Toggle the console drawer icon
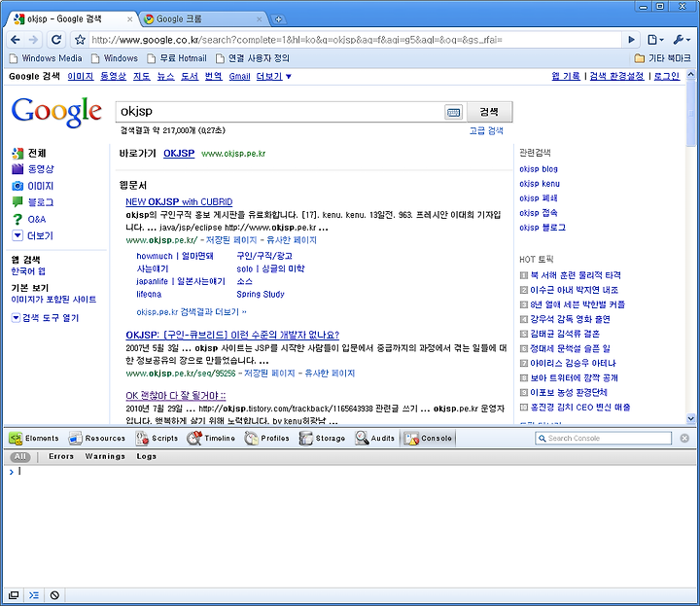700x606 pixels. pos(34,595)
